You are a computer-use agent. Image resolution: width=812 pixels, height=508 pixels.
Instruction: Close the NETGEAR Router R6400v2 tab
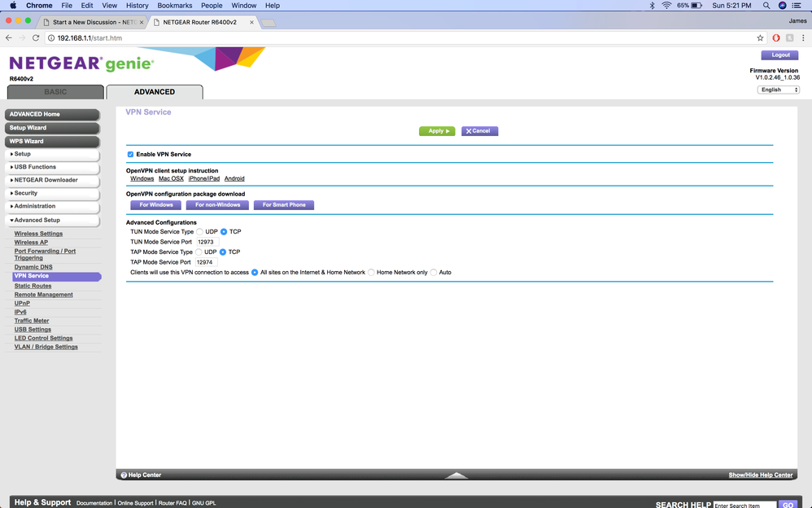click(x=251, y=22)
